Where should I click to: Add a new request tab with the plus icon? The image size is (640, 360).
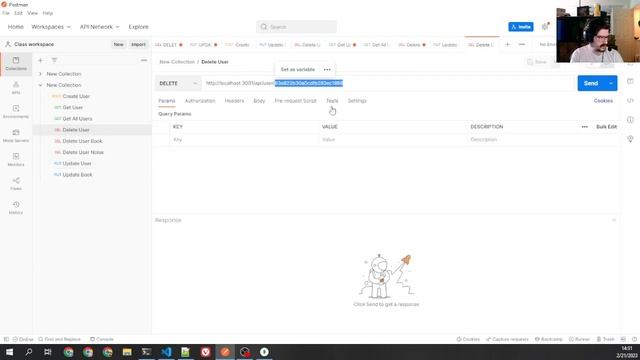click(x=507, y=44)
